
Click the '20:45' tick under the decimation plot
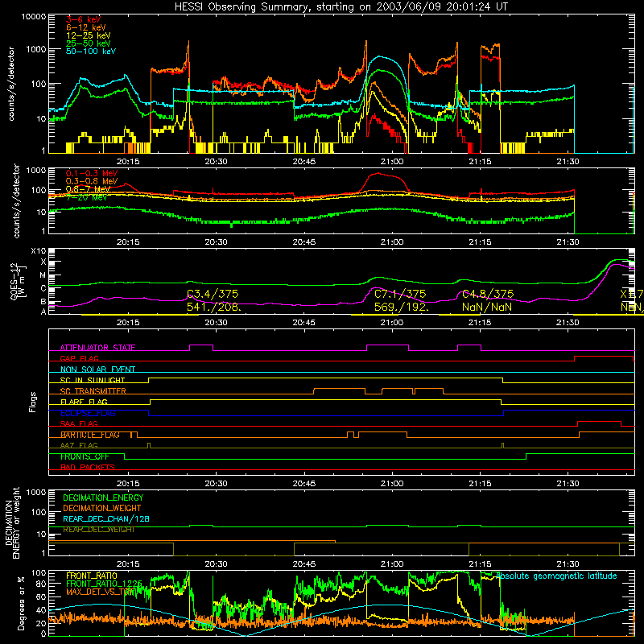coord(304,564)
